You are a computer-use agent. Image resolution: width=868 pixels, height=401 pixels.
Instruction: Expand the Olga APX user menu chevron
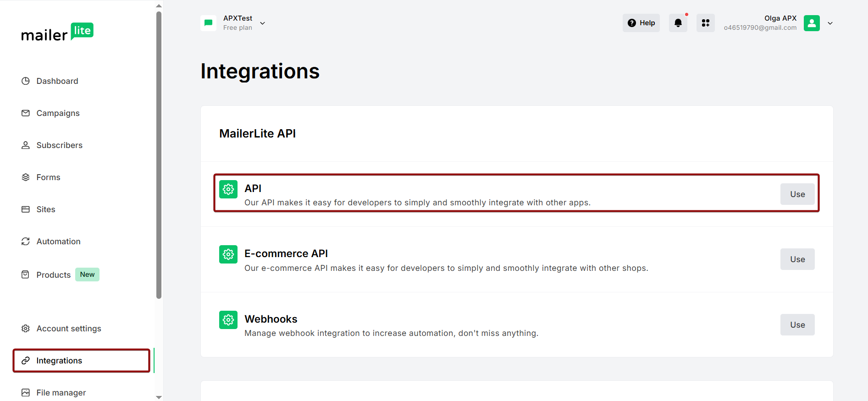coord(830,23)
